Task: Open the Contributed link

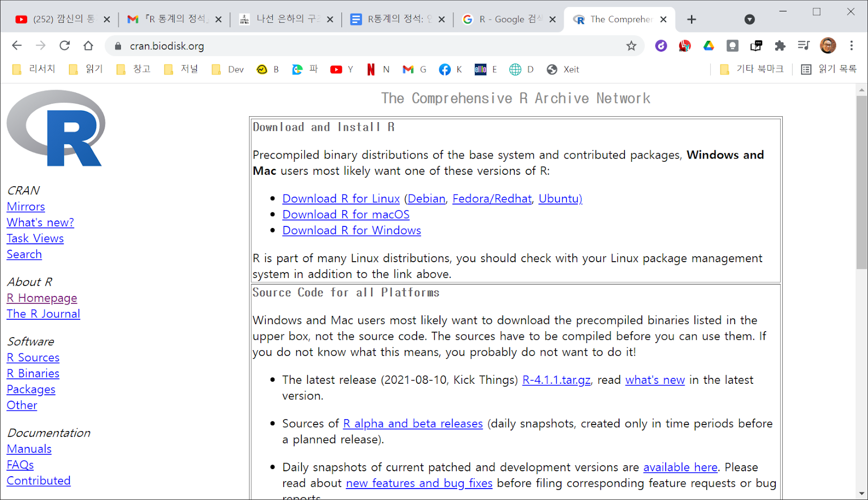Action: coord(39,480)
